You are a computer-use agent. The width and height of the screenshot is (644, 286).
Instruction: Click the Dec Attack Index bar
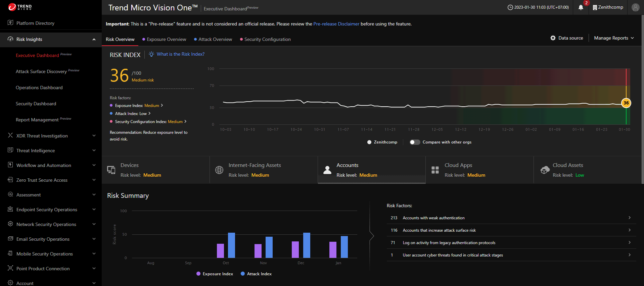click(307, 245)
